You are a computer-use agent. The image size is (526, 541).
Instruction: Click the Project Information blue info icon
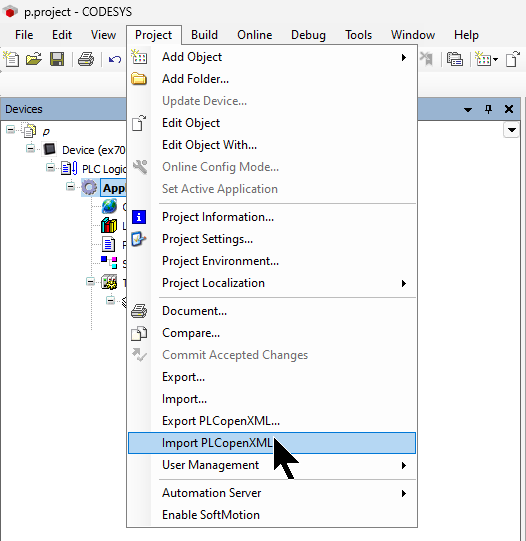[139, 217]
